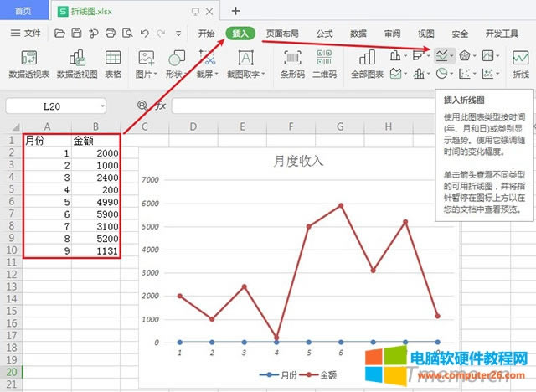Select the chart title 月度收入

click(x=298, y=161)
